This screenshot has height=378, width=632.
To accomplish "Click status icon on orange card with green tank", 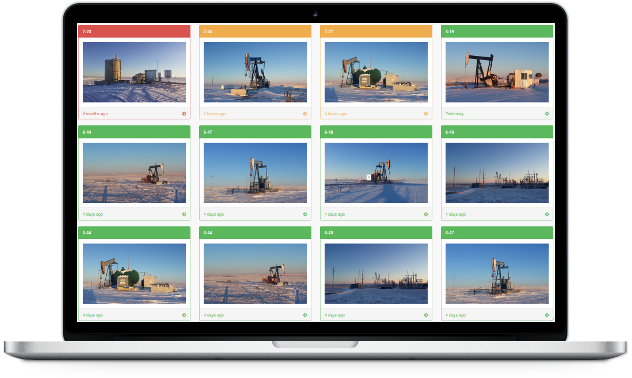I will coord(426,114).
